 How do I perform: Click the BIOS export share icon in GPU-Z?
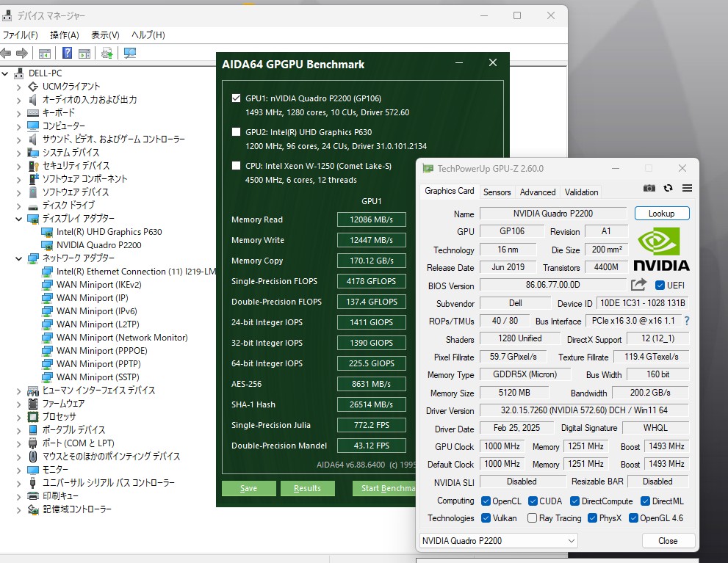pos(639,285)
